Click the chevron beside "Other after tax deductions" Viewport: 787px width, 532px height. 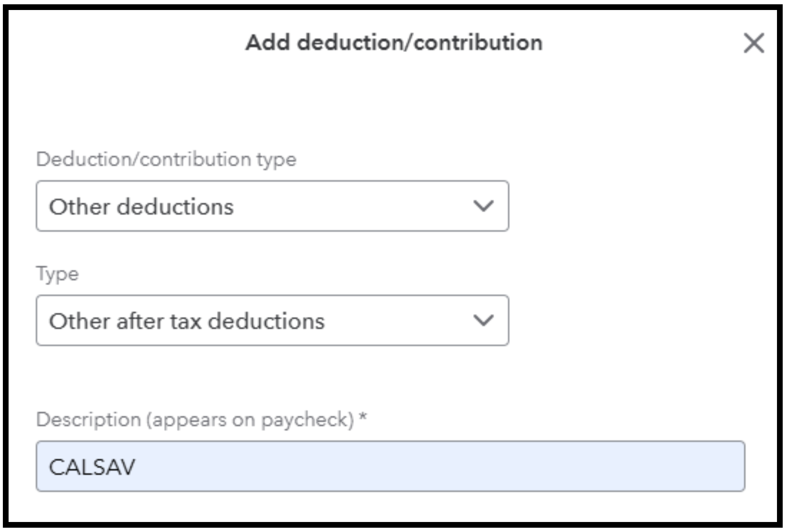(483, 320)
